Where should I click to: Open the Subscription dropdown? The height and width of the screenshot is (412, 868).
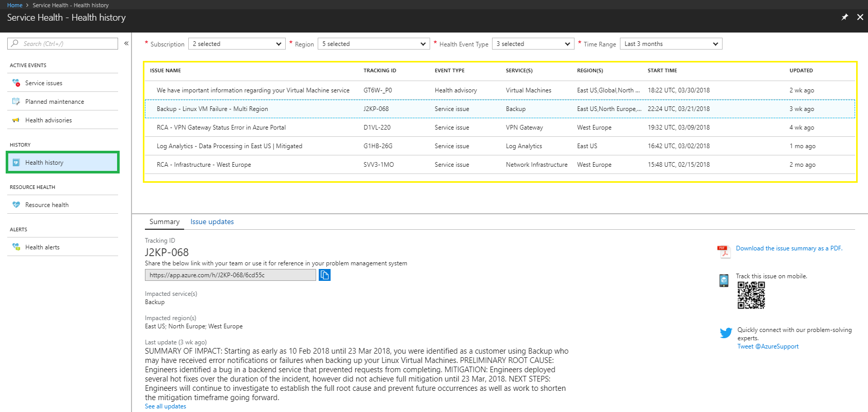237,44
